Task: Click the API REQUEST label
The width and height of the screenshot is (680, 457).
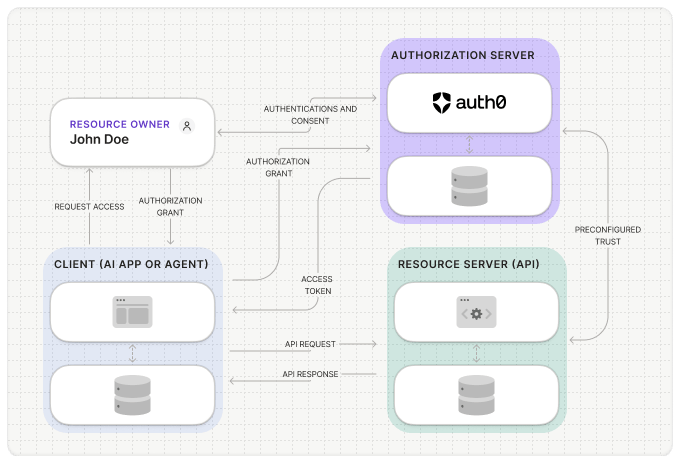Action: (x=310, y=344)
